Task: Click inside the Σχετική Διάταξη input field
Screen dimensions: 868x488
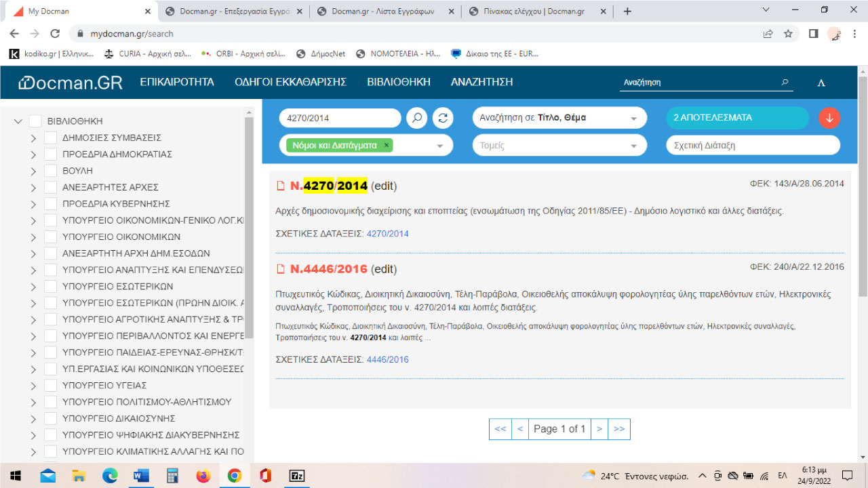Action: pyautogui.click(x=752, y=145)
